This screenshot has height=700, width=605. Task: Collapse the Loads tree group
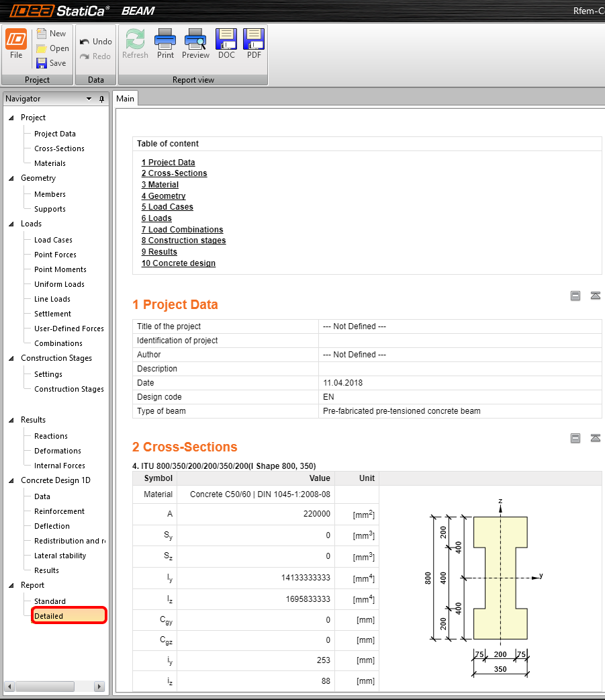coord(11,224)
